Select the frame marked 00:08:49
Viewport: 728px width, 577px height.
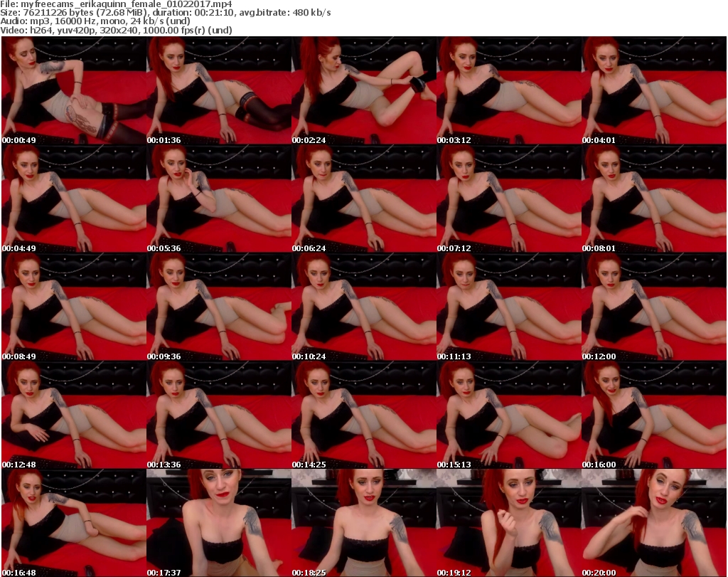74,307
